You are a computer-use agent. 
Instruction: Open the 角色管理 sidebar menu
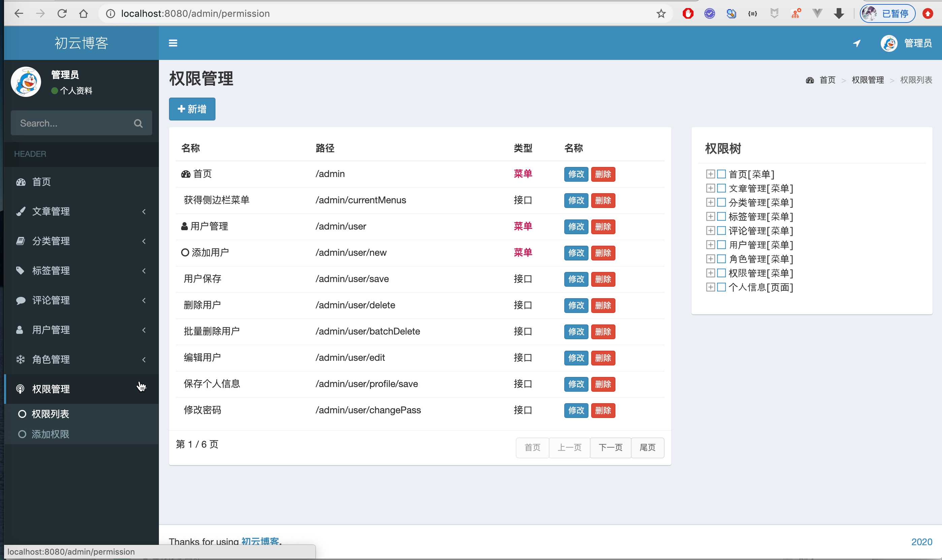tap(51, 360)
